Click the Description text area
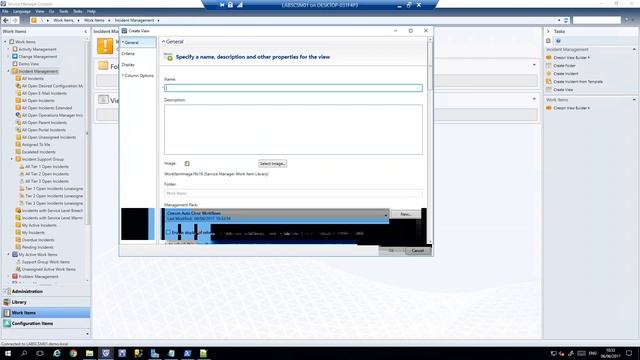Image resolution: width=640 pixels, height=360 pixels. click(x=293, y=129)
